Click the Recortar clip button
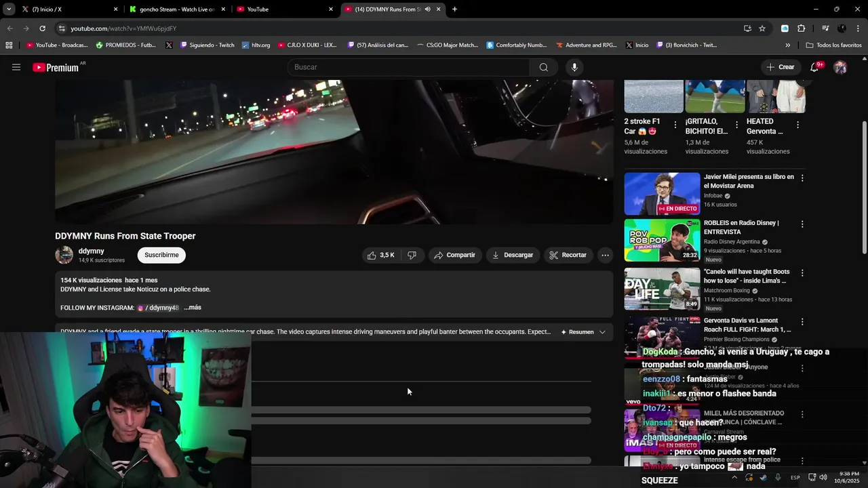Viewport: 868px width, 488px height. click(568, 255)
